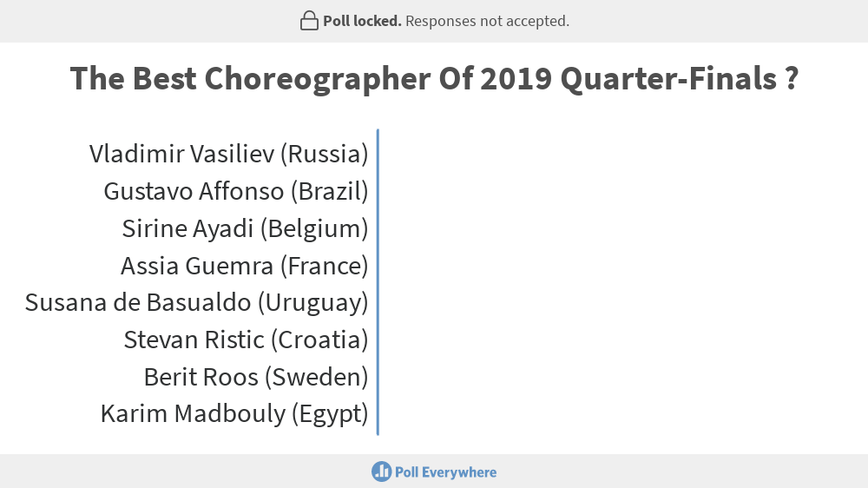Click the Poll Everywhere logo icon

click(x=381, y=472)
